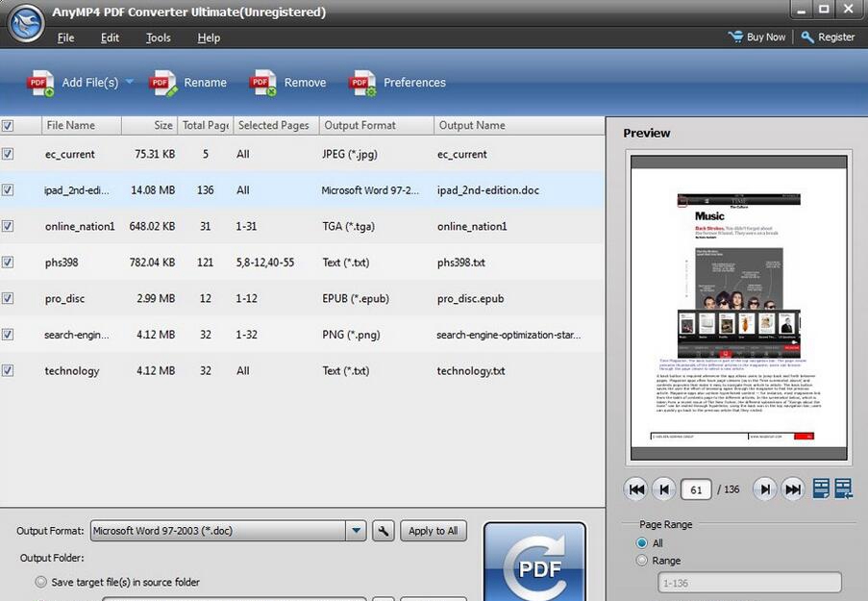Uncheck the phs398 file checkbox
The image size is (868, 601).
click(x=7, y=262)
